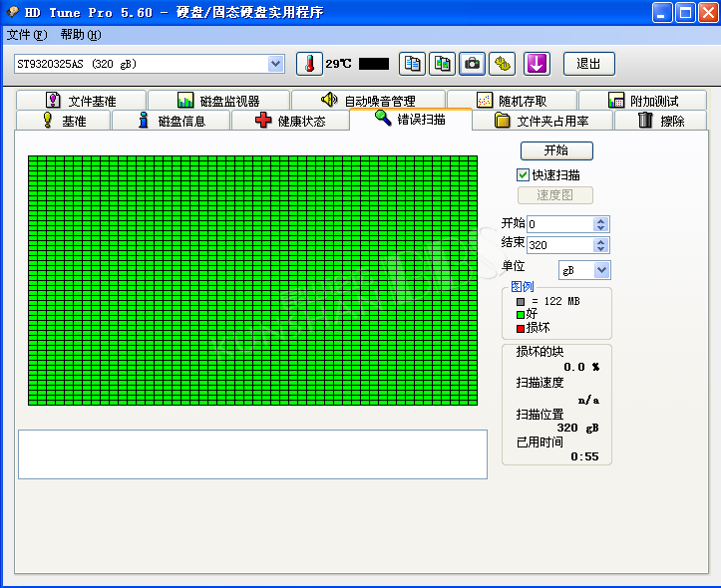Click the 已用时间 label

tap(540, 441)
